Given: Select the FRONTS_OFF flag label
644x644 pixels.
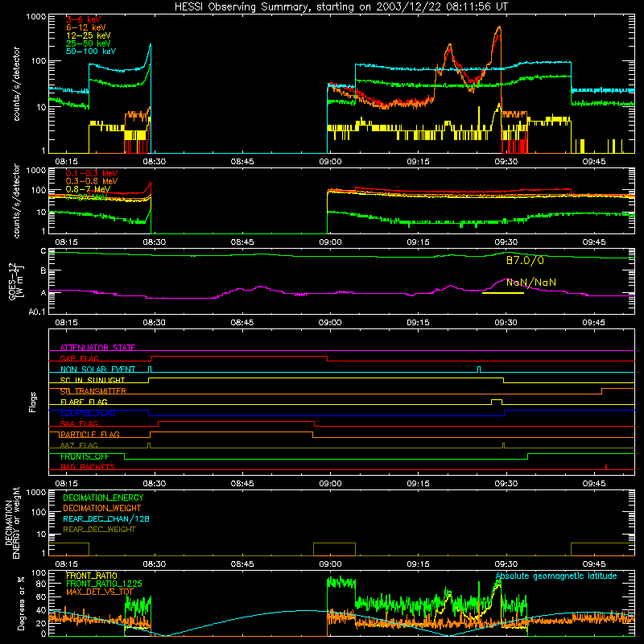Looking at the screenshot, I should (85, 456).
